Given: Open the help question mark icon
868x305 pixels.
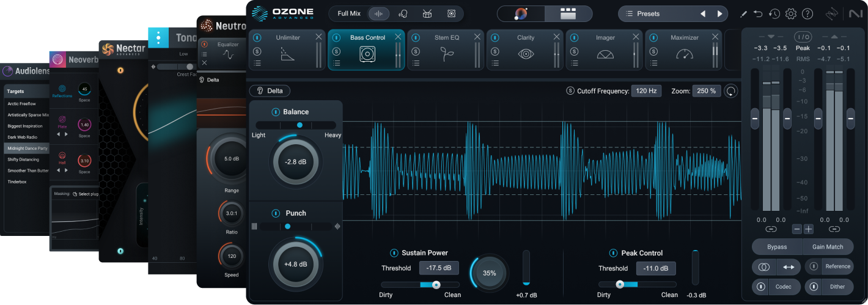Looking at the screenshot, I should click(x=807, y=13).
